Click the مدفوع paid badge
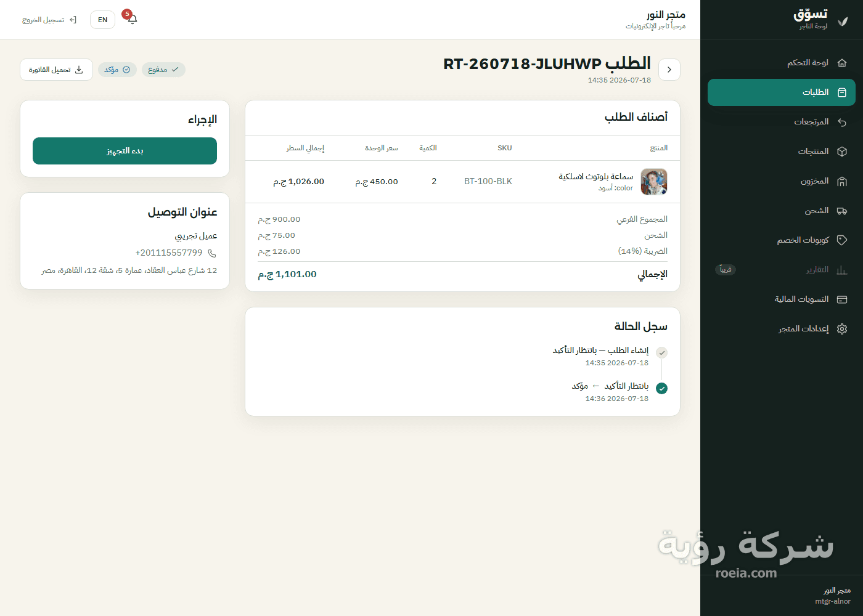The height and width of the screenshot is (616, 863). [x=163, y=70]
